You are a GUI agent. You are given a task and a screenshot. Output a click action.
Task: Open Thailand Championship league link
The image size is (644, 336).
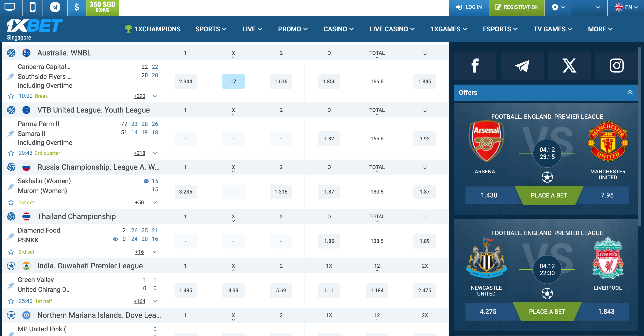point(76,216)
